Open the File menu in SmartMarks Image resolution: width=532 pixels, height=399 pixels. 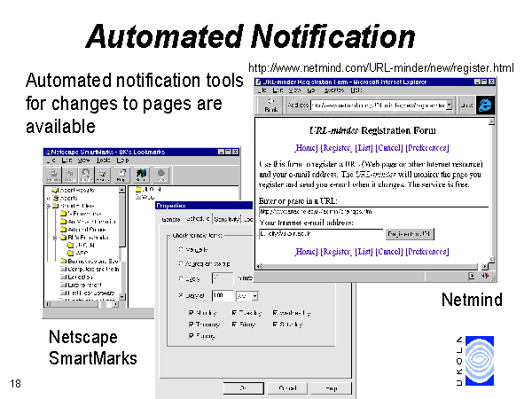coord(51,160)
